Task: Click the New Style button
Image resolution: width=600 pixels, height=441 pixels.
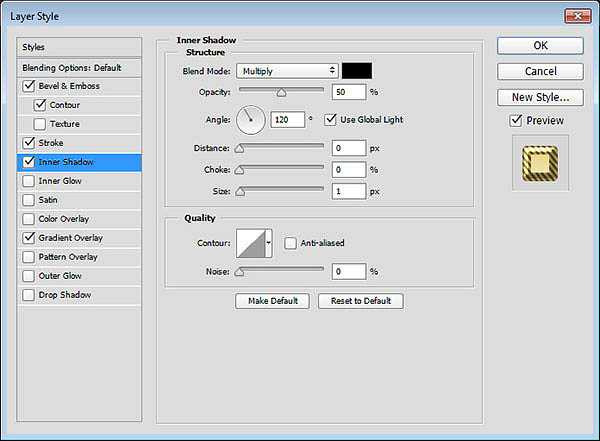Action: coord(540,97)
